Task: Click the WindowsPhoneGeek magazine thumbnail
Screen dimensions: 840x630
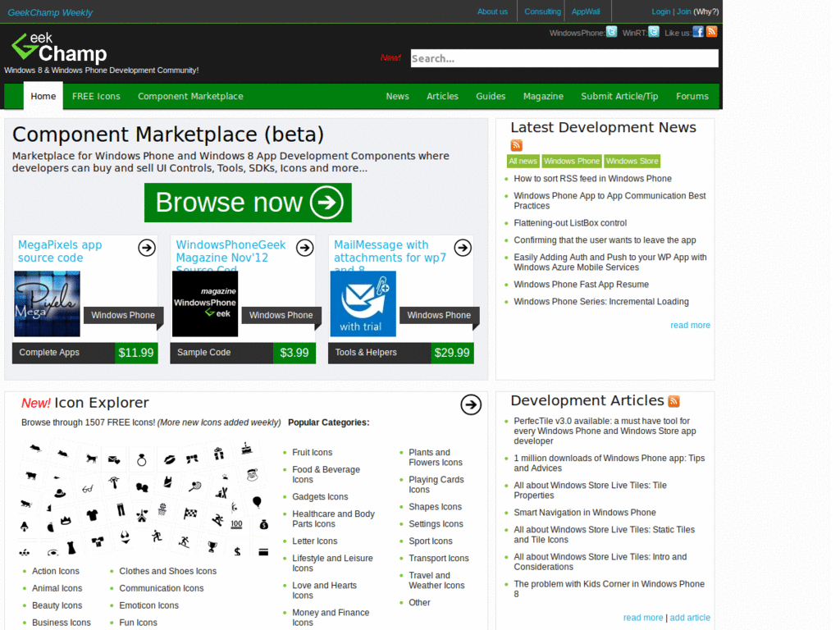Action: click(205, 304)
